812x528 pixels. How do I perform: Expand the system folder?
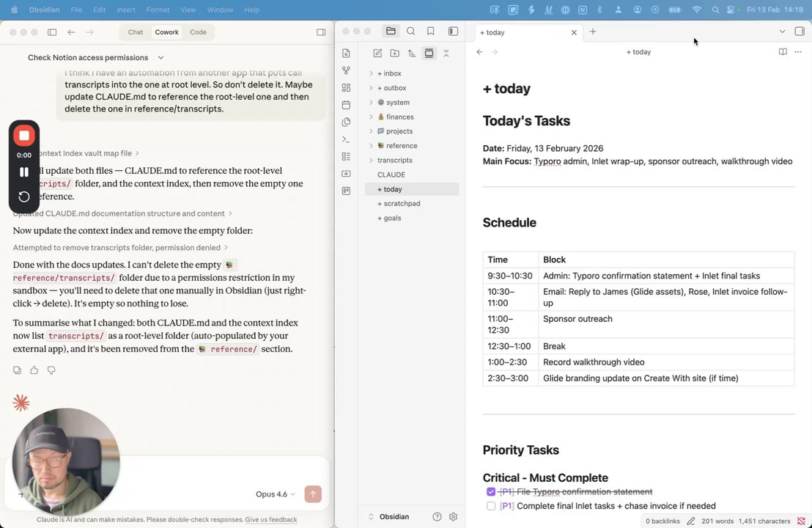click(x=371, y=103)
